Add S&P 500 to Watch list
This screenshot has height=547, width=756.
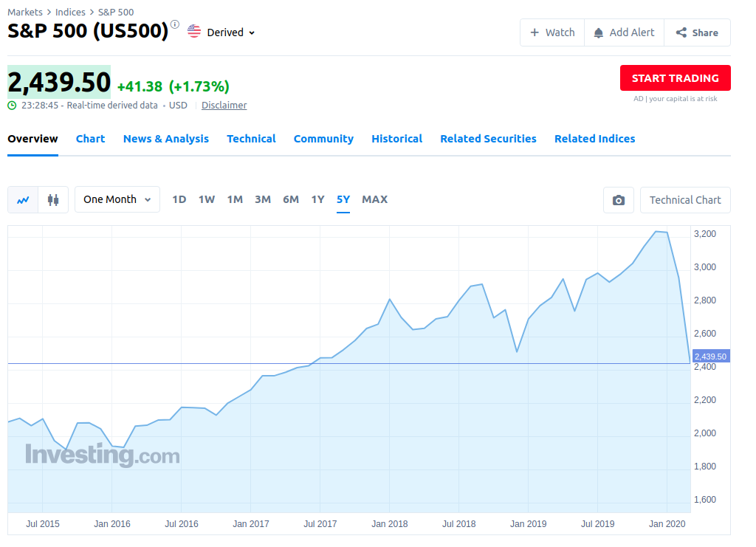click(x=552, y=32)
